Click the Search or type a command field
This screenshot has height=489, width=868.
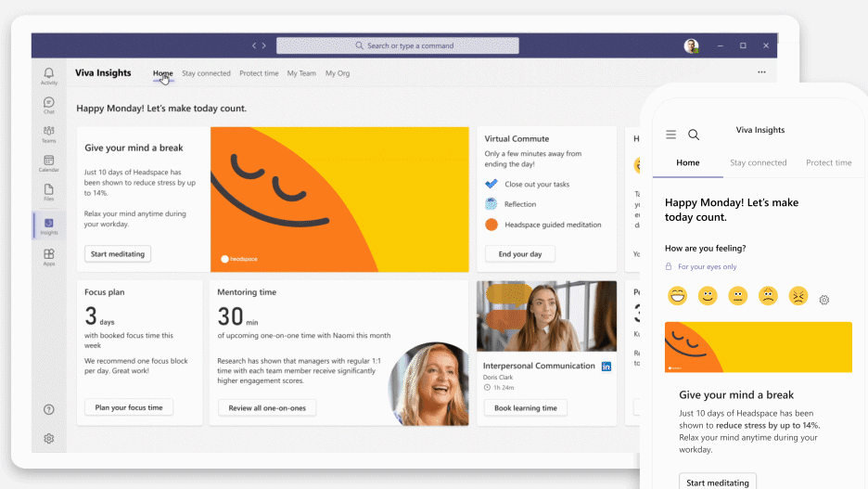398,45
